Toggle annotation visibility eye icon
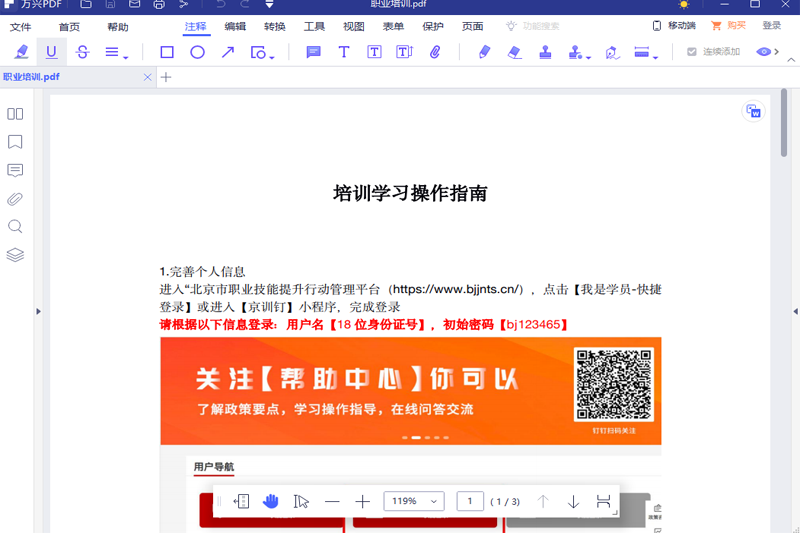Image resolution: width=800 pixels, height=533 pixels. [764, 52]
